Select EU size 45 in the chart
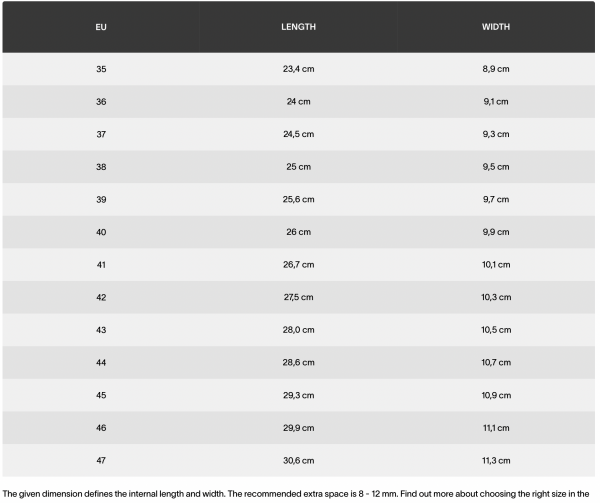Screen dimensions: 600x503 point(100,394)
